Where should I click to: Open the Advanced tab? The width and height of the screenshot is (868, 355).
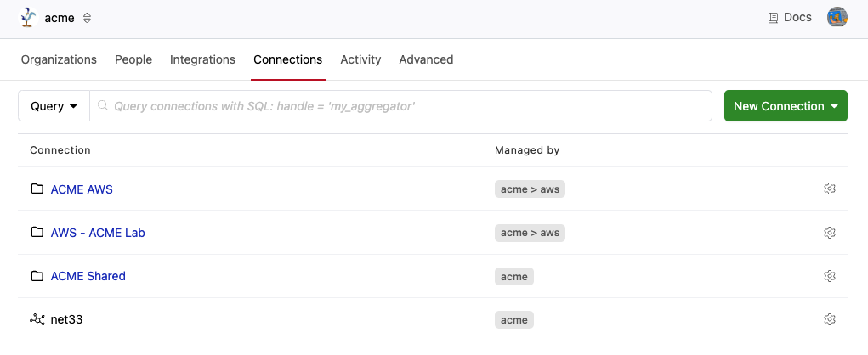426,59
